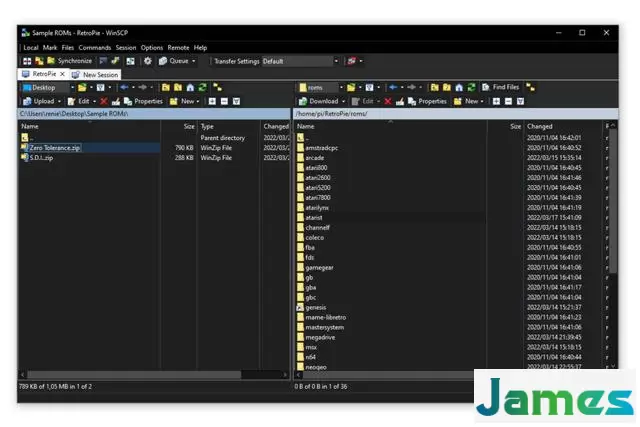Go to local home directory icon
This screenshot has height=427, width=640.
[x=190, y=87]
